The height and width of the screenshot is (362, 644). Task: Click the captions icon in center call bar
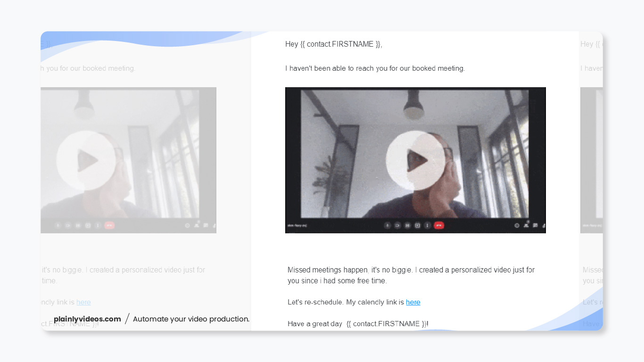tap(407, 225)
